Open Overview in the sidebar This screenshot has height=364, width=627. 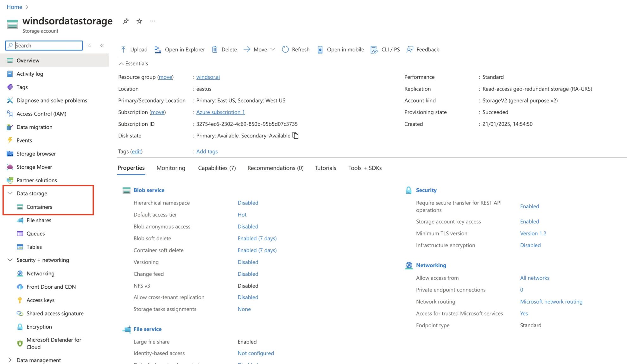coord(54,60)
